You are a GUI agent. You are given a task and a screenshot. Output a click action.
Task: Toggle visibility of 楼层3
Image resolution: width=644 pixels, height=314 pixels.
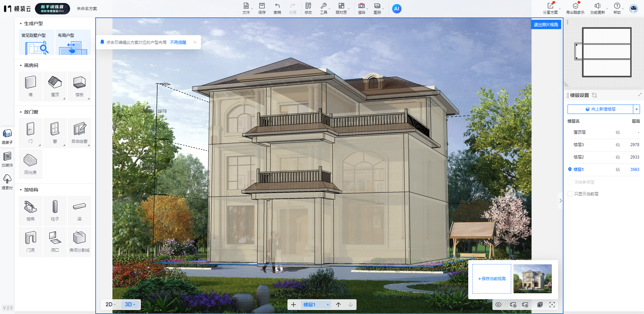(x=618, y=145)
